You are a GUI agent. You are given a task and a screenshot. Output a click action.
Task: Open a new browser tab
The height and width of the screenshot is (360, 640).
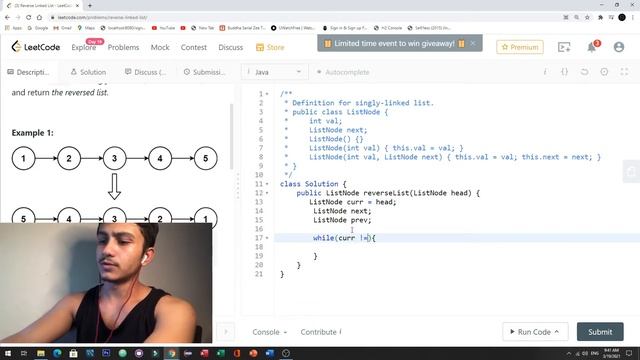pyautogui.click(x=90, y=5)
